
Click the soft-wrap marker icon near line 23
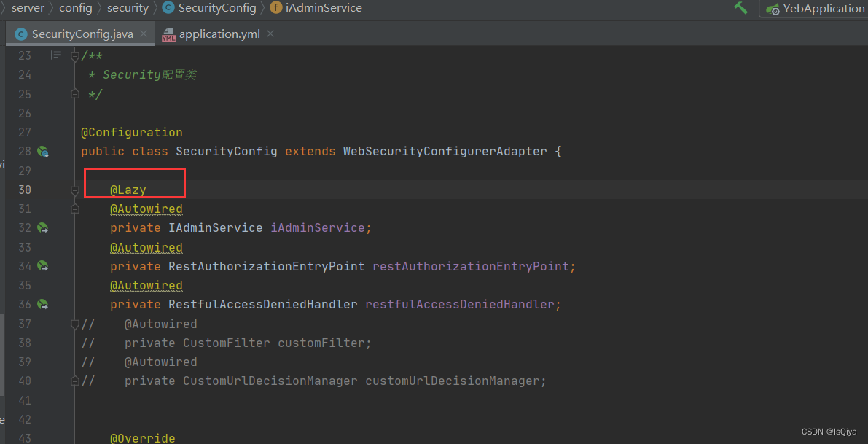[x=55, y=55]
